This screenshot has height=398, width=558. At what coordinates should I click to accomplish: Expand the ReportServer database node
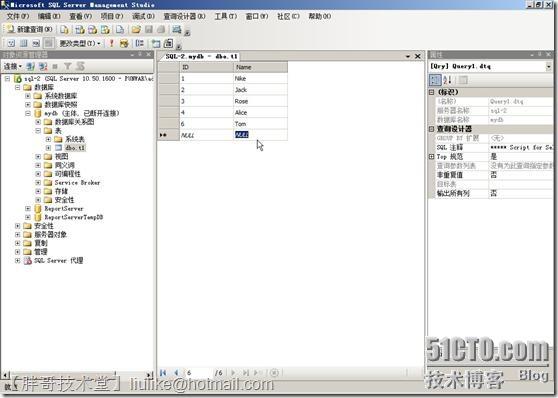28,209
